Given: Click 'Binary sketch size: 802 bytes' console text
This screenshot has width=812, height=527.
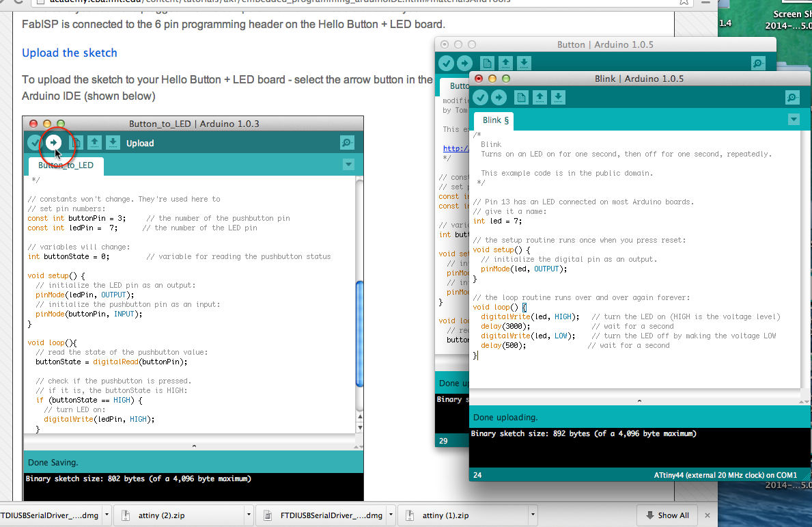Looking at the screenshot, I should coord(138,478).
